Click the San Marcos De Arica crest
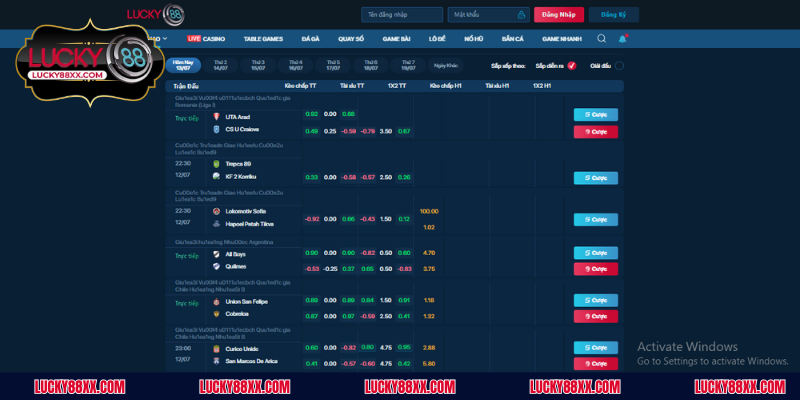The image size is (800, 400). pyautogui.click(x=216, y=361)
